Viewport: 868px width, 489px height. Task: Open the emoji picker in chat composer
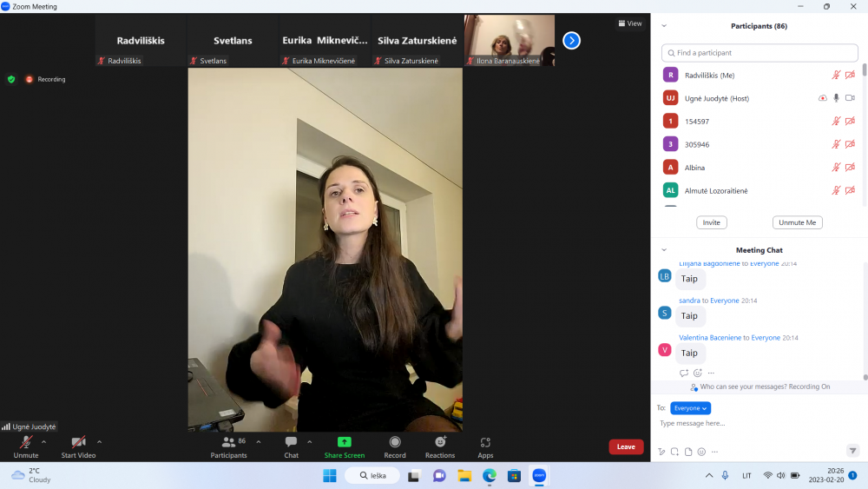point(701,452)
